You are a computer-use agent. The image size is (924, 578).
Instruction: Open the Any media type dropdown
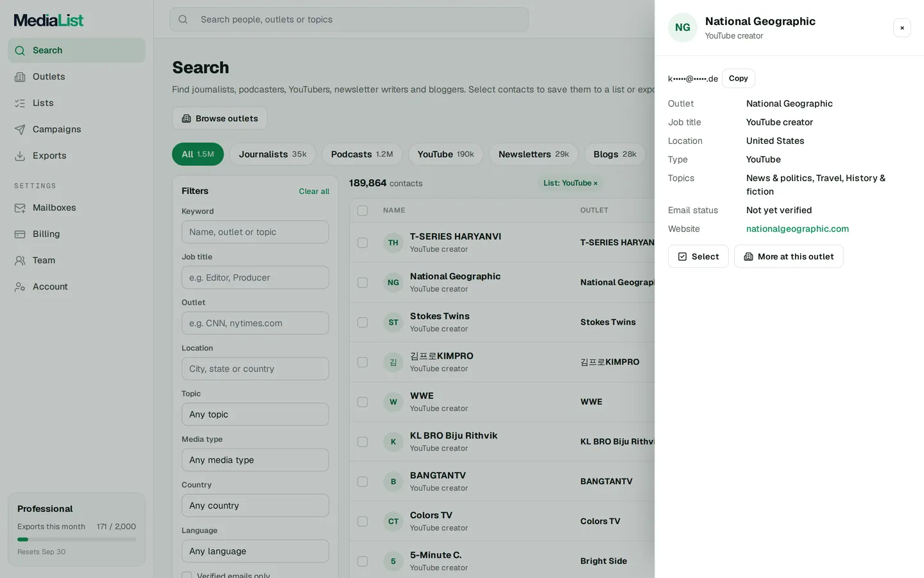point(255,460)
